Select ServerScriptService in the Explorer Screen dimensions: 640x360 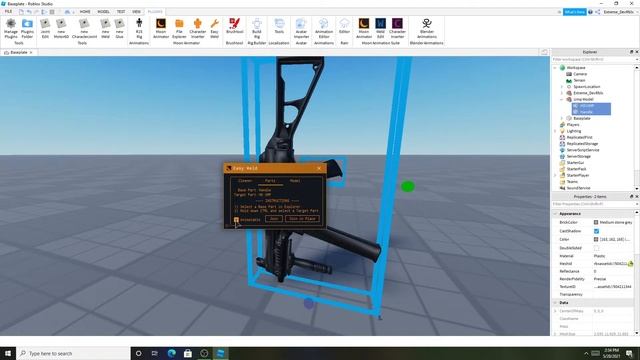[x=582, y=150]
